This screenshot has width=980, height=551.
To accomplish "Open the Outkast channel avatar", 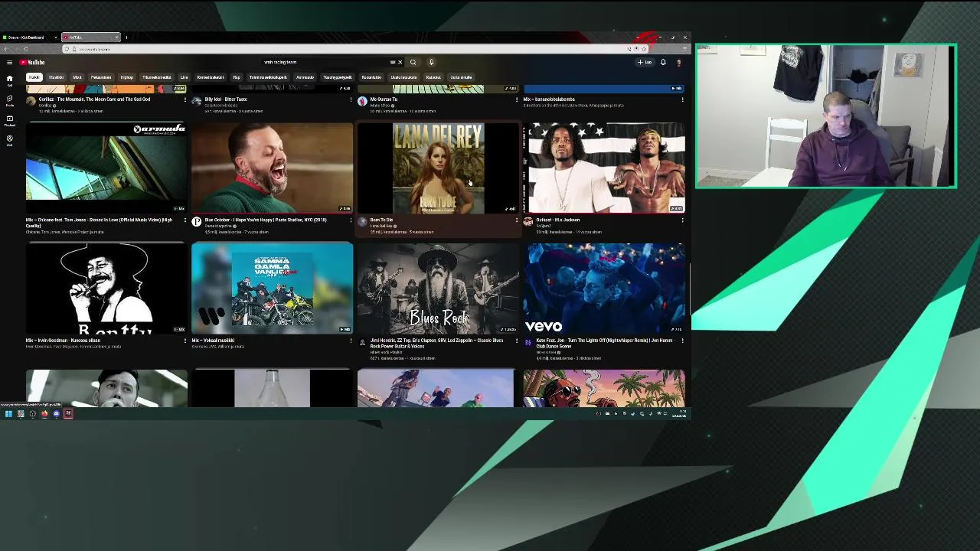I will (528, 222).
